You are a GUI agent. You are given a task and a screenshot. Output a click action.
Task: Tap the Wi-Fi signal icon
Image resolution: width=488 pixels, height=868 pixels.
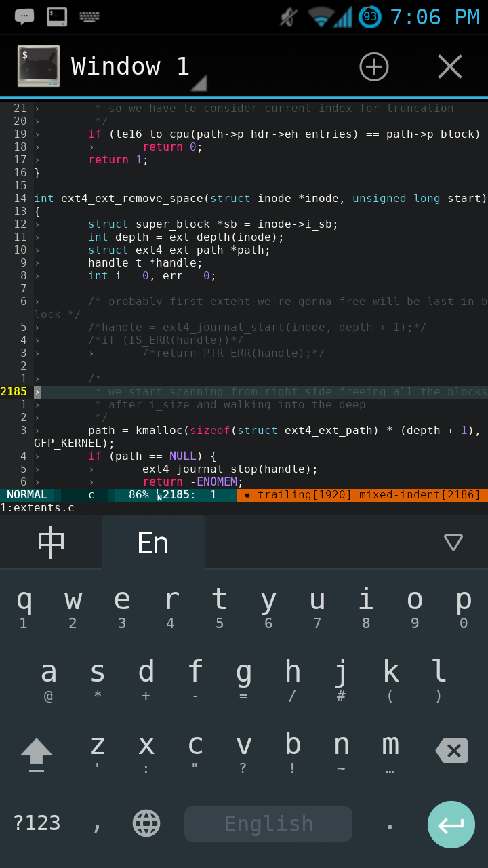coord(320,17)
